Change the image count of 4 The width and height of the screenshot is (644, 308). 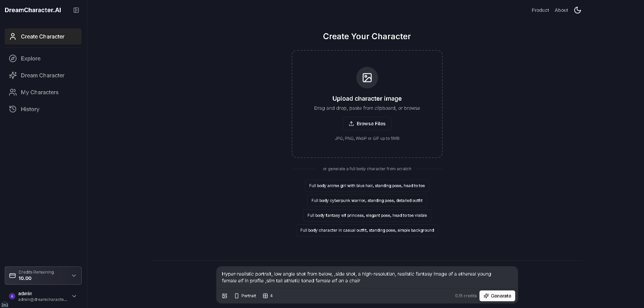click(x=268, y=296)
